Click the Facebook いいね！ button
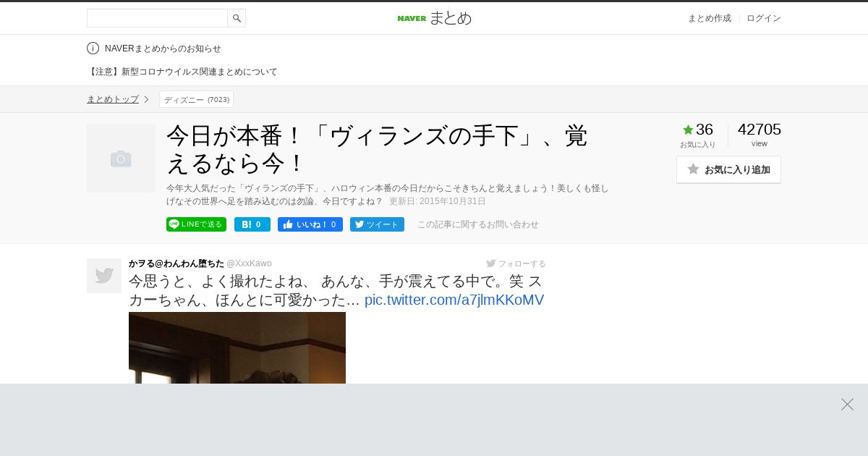 (x=310, y=224)
